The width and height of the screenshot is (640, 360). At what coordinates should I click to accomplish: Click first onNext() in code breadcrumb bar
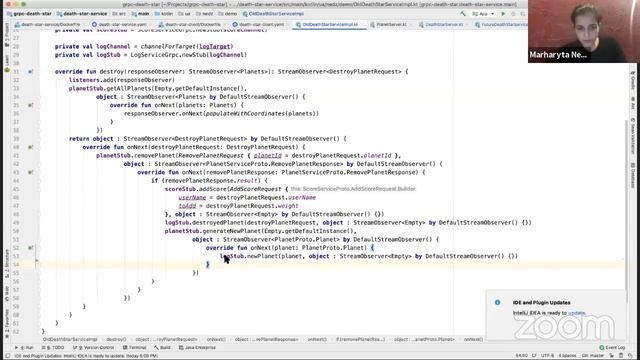(x=216, y=339)
